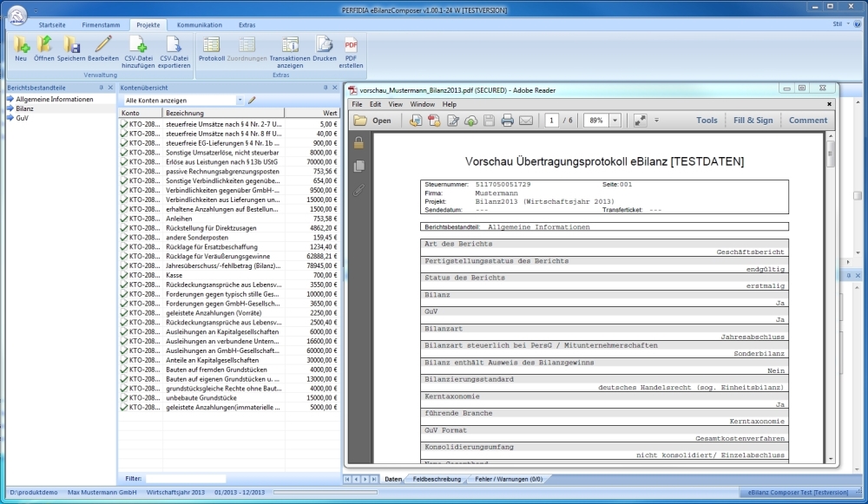The image size is (868, 504).
Task: Click CSV-Datei exportieren icon
Action: [174, 44]
